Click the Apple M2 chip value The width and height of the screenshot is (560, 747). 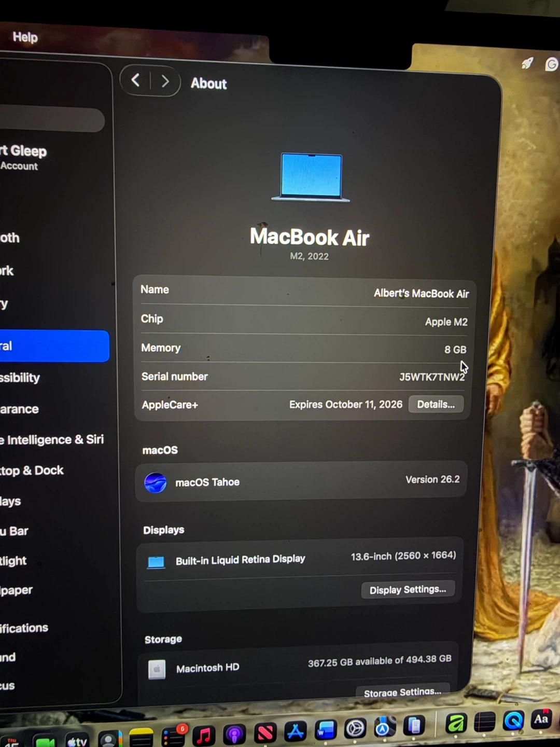coord(446,322)
